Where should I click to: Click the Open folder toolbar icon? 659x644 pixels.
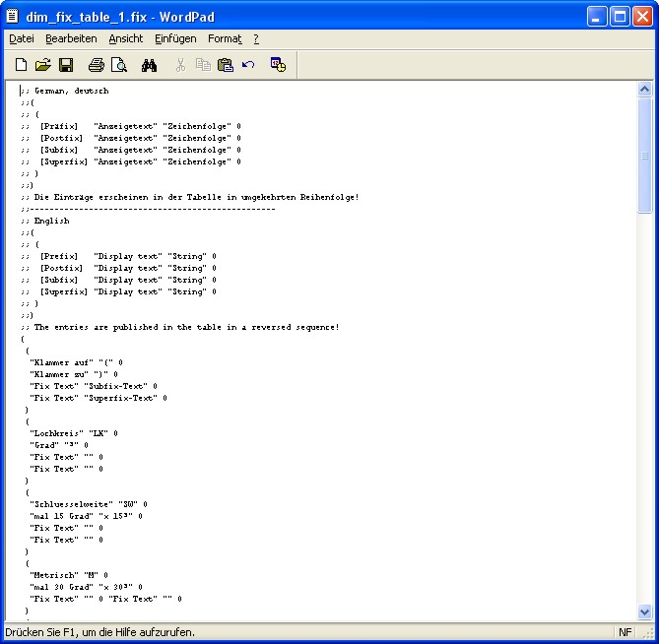[42, 65]
